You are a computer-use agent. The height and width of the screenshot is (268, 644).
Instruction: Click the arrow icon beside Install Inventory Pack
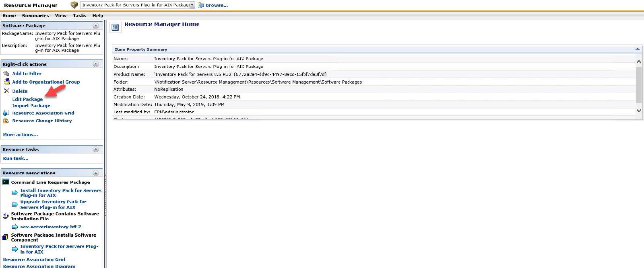pos(15,193)
